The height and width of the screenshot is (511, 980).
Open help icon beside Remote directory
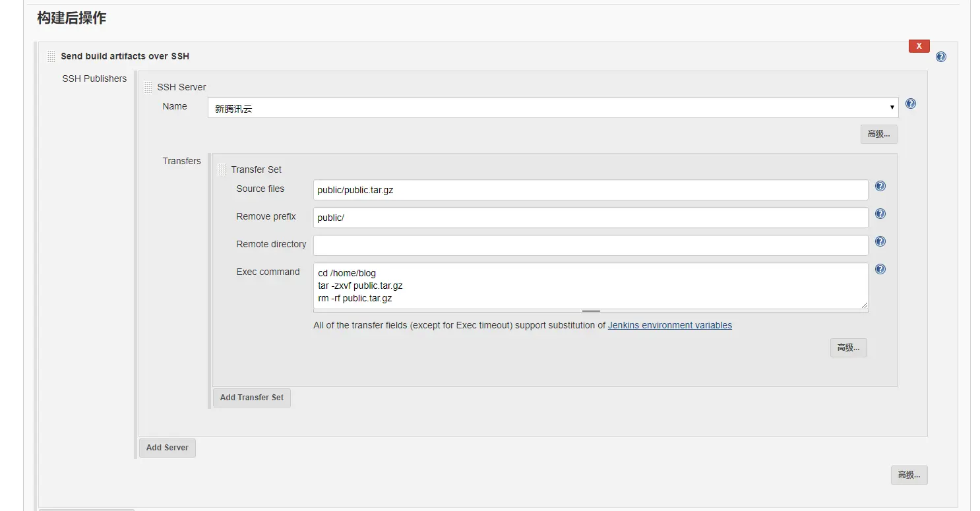pos(880,242)
